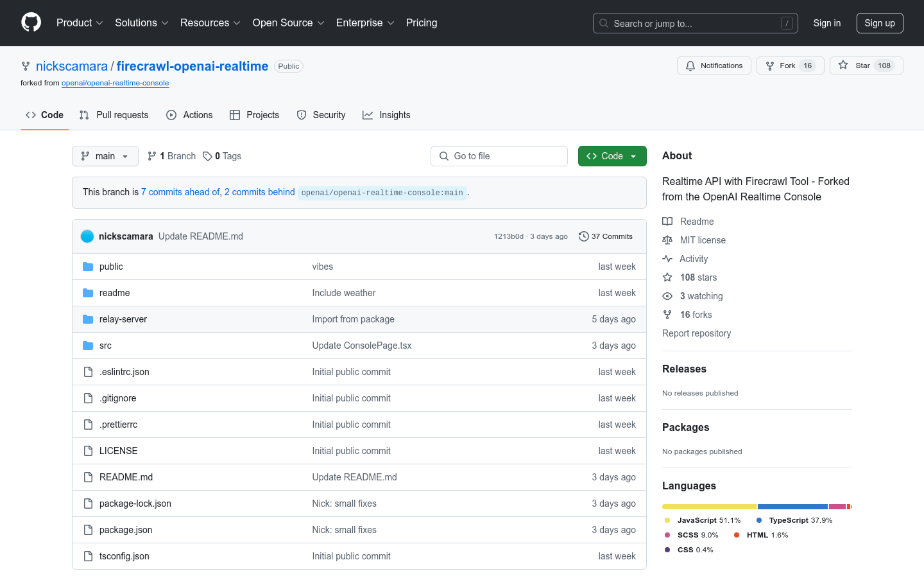
Task: Click the Sign in link
Action: tap(826, 23)
